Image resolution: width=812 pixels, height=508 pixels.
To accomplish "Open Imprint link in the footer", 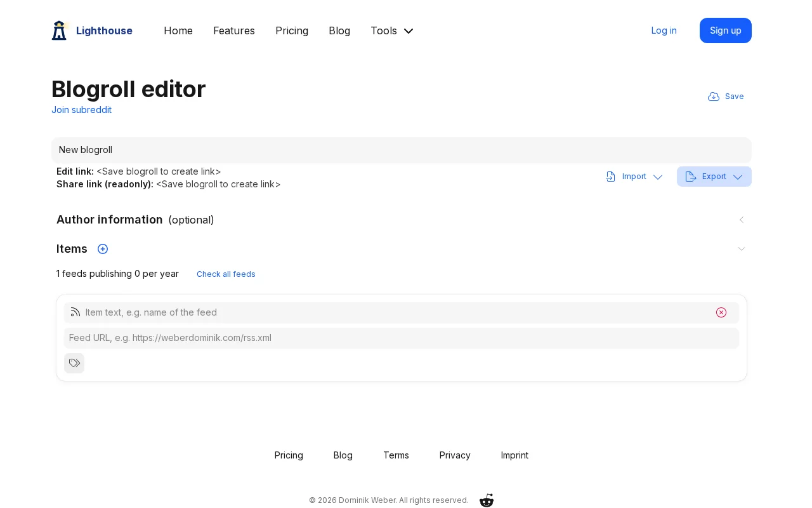I will pos(514,455).
